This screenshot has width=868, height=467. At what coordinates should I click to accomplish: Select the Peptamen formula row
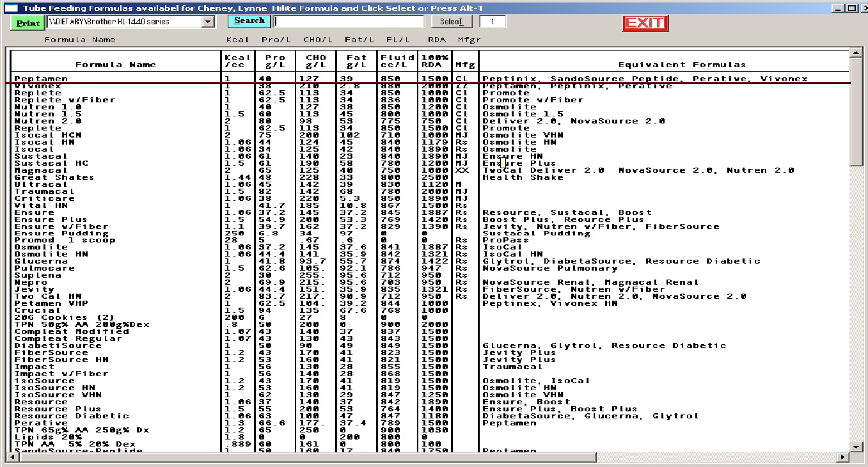429,79
